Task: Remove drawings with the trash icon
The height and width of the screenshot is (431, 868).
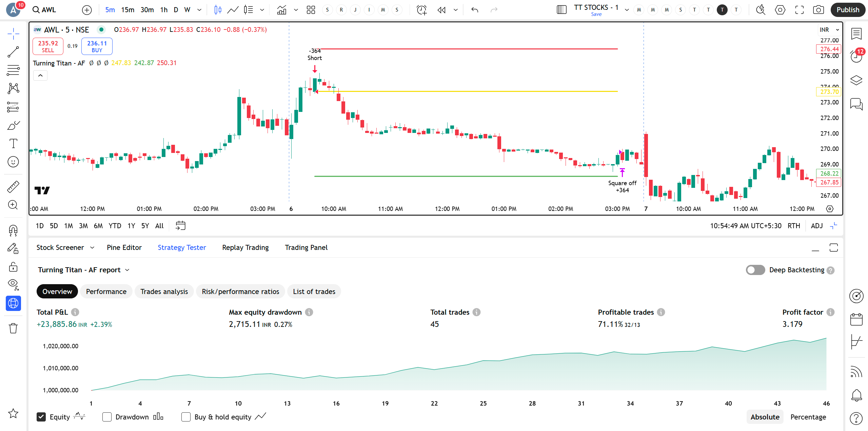Action: (13, 328)
